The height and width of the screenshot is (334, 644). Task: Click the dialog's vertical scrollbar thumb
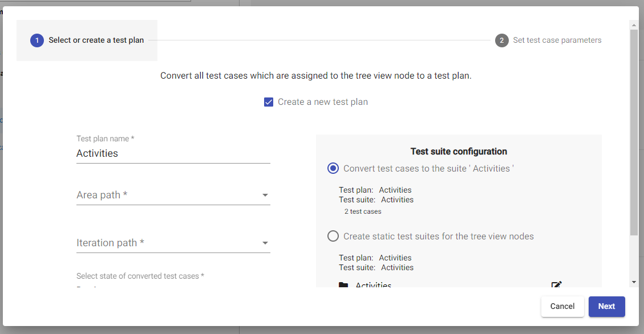tap(634, 131)
